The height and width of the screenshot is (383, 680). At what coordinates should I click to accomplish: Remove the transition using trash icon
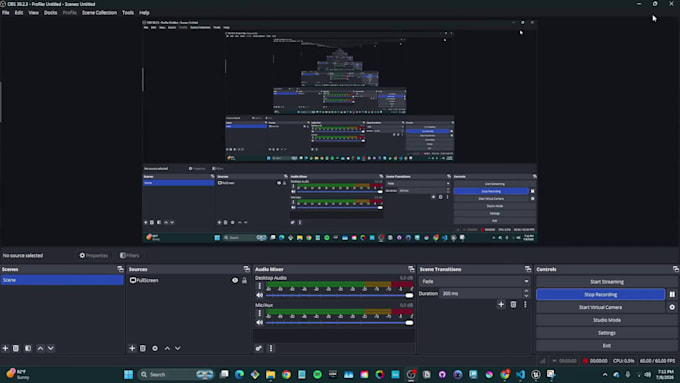coord(513,304)
